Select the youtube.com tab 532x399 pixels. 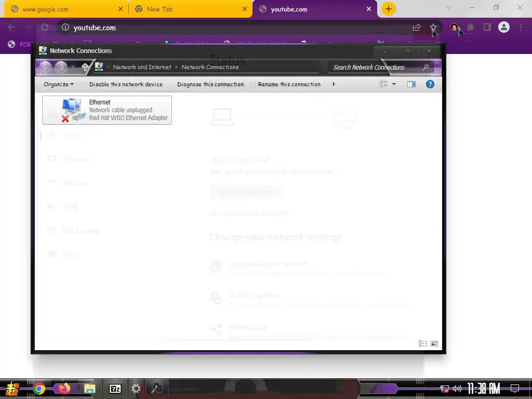point(314,9)
